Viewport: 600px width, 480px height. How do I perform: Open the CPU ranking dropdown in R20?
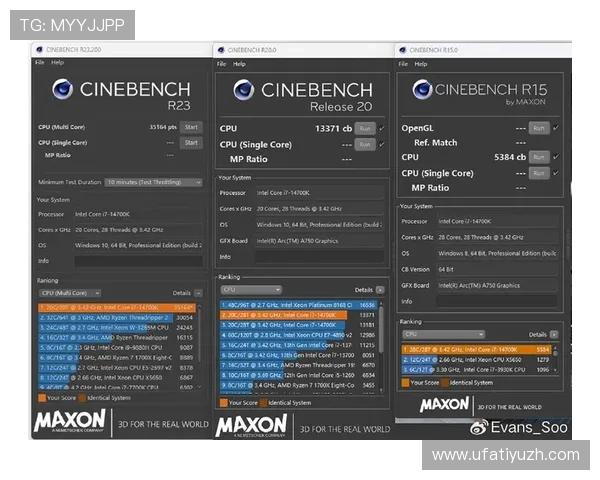click(x=251, y=290)
